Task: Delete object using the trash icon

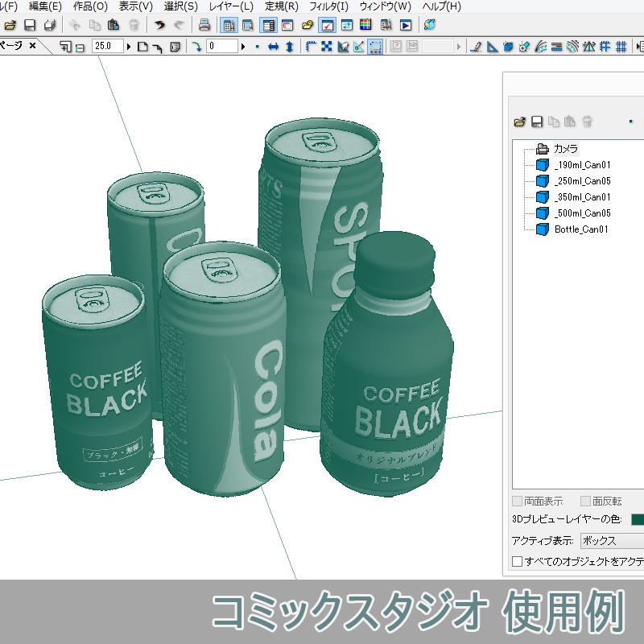Action: point(588,122)
